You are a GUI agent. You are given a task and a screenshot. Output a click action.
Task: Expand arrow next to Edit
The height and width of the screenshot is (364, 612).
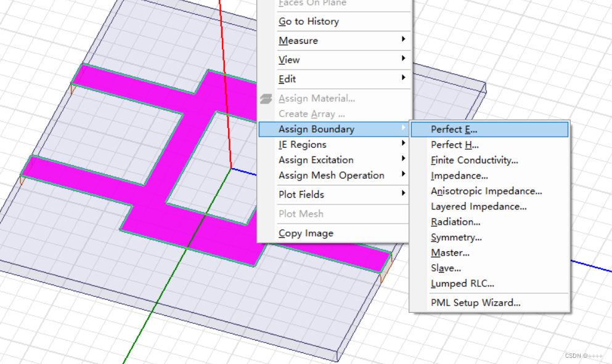[403, 77]
